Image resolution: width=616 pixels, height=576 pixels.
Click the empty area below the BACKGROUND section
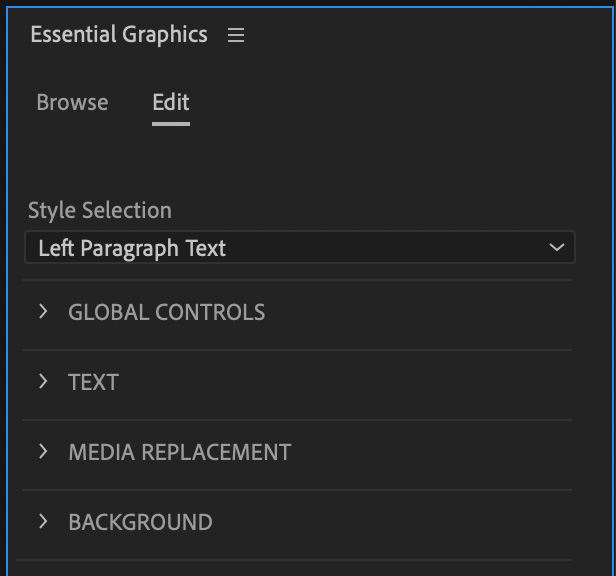(x=298, y=567)
